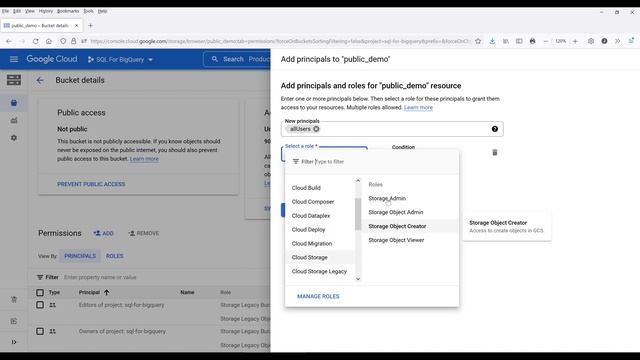This screenshot has height=360, width=640.
Task: Click the zoom in plus in browser toolbar
Action: [x=575, y=41]
